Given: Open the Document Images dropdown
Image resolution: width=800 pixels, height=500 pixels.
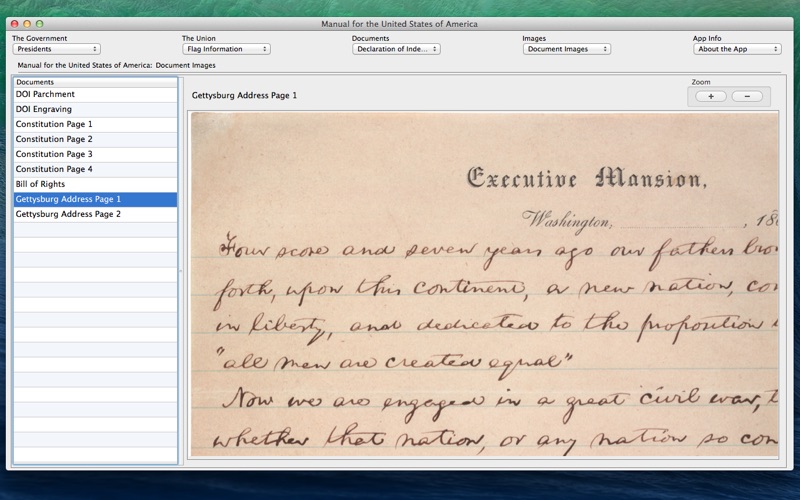Looking at the screenshot, I should 566,49.
